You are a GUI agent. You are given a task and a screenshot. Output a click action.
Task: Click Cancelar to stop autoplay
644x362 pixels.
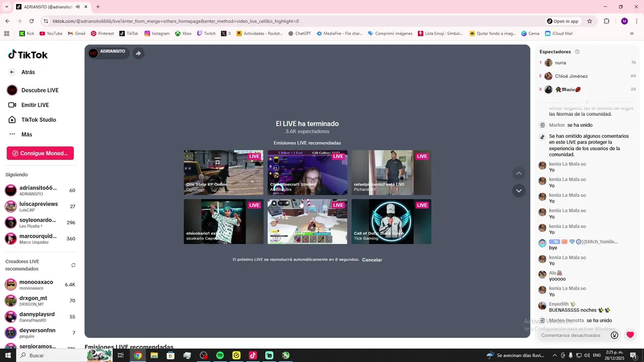point(372,260)
